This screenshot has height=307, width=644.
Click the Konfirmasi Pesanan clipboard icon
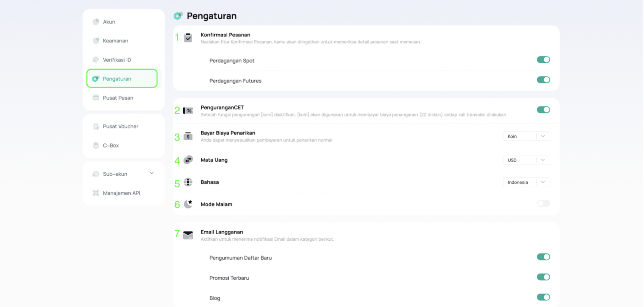coord(188,38)
